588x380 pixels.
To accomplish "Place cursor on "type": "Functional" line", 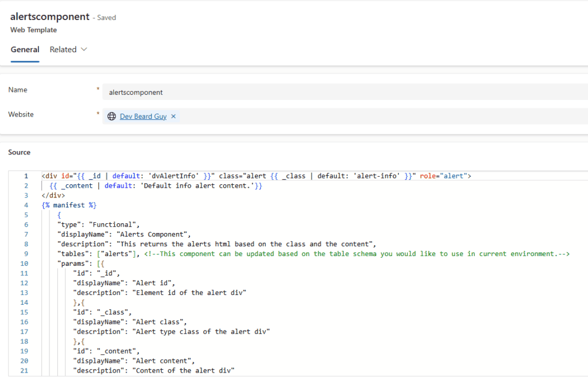I will 98,224.
